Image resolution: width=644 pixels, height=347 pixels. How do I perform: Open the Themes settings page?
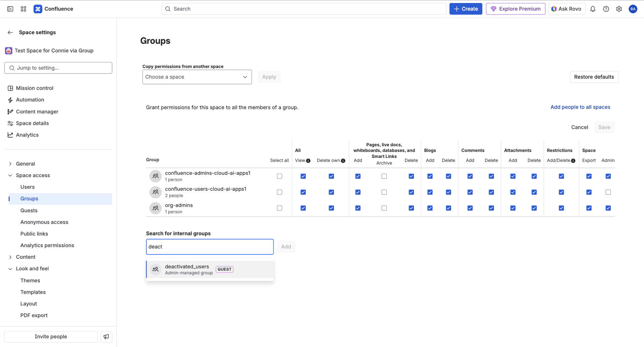[30, 280]
